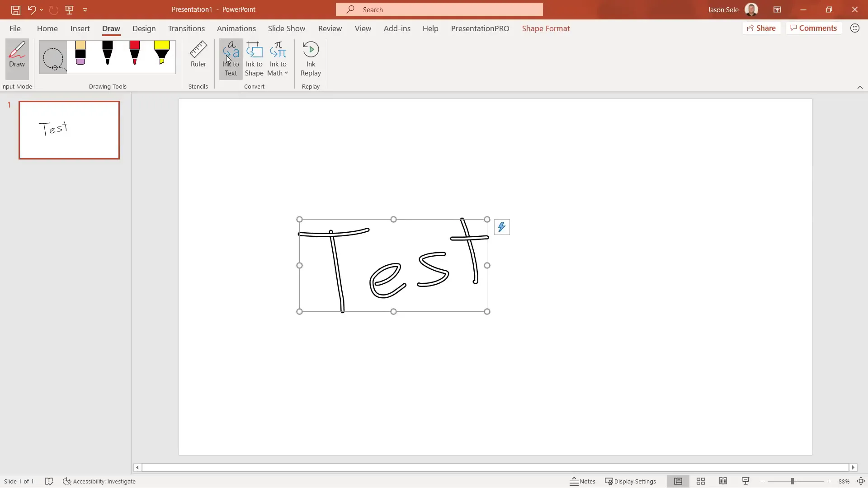Click the Redo icon
The height and width of the screenshot is (488, 868).
pyautogui.click(x=53, y=9)
